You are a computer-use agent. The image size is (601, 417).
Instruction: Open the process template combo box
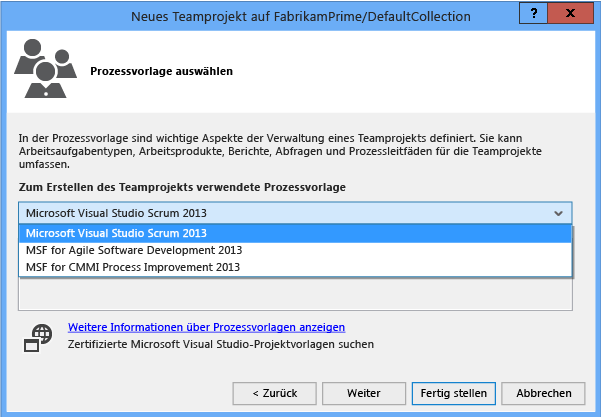295,213
